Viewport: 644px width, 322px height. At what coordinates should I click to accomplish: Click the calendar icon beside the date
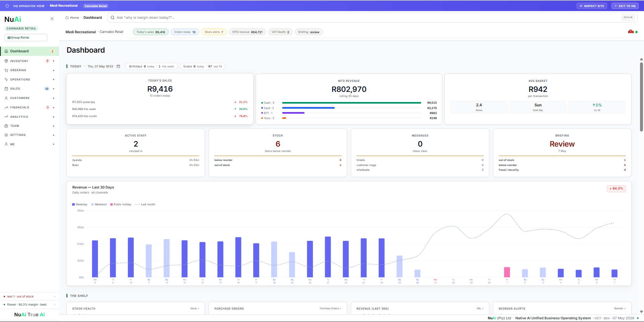coord(118,66)
